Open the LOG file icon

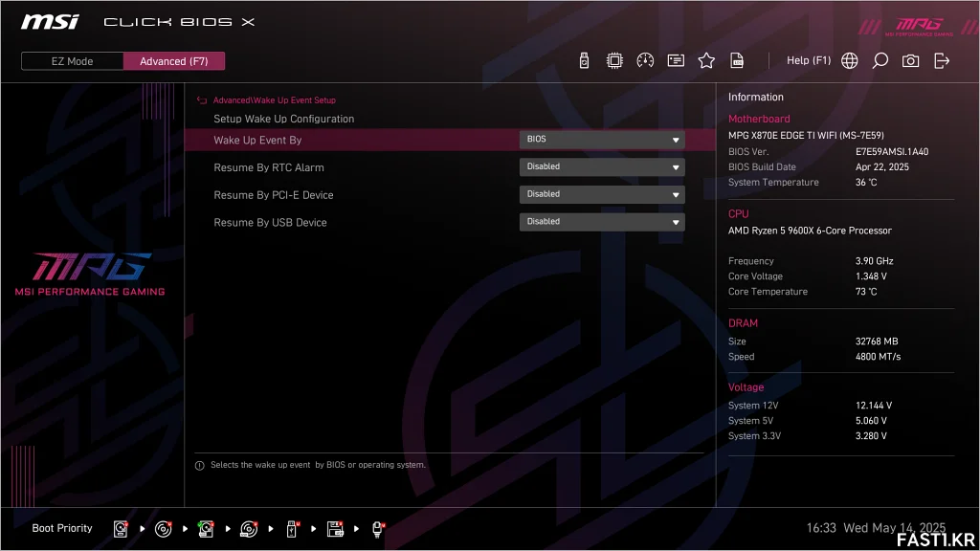[737, 60]
